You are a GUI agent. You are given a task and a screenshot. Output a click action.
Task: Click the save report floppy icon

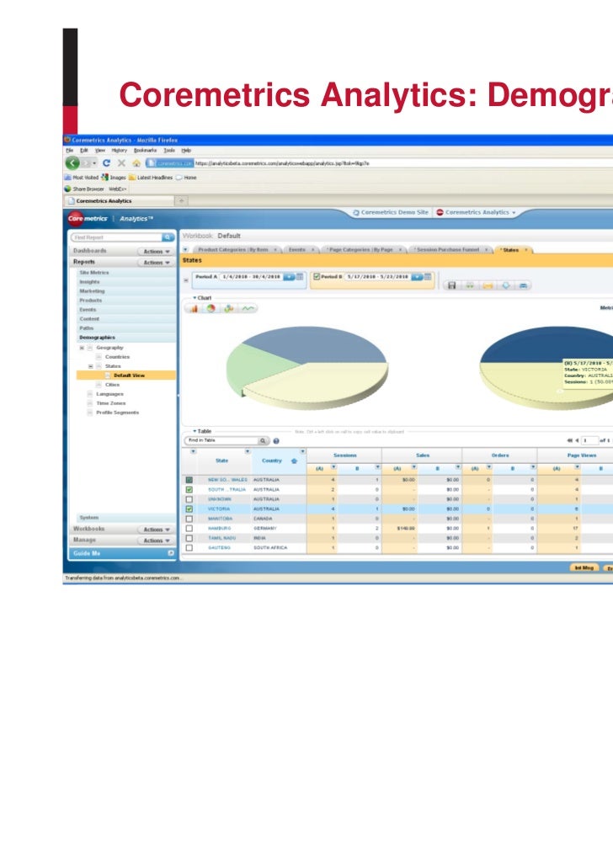pyautogui.click(x=452, y=285)
